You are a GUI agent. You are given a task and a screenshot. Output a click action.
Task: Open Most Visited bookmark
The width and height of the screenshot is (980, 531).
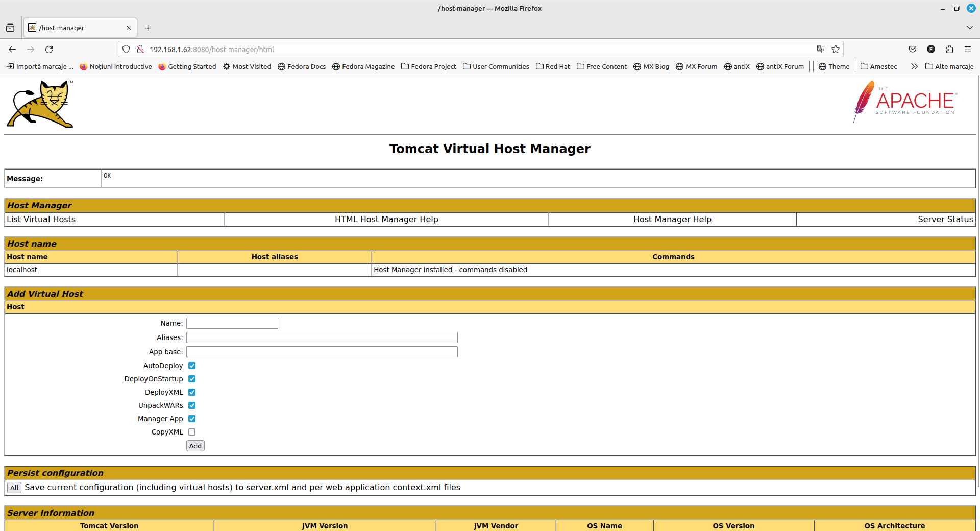point(247,66)
